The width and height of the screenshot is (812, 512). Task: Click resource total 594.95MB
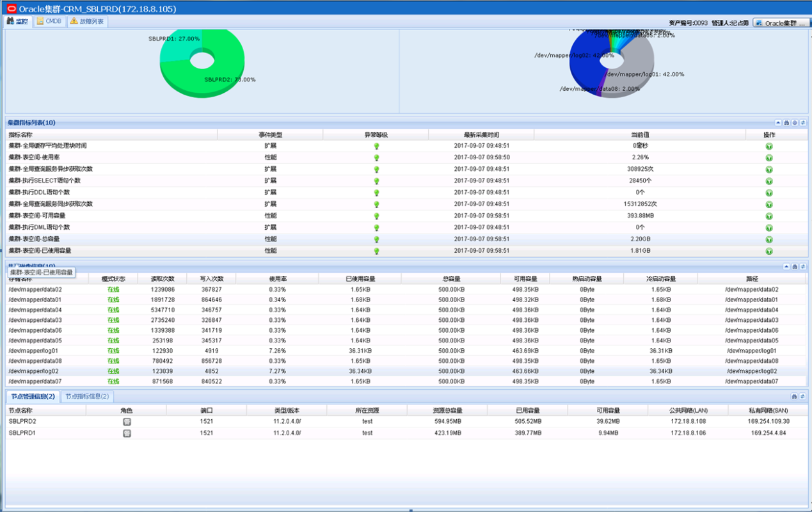[x=448, y=422]
